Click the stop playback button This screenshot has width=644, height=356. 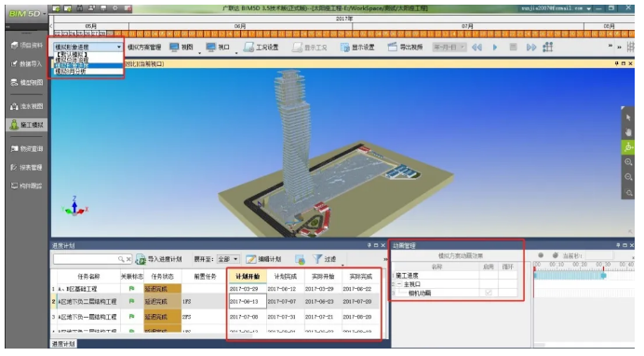(x=513, y=48)
